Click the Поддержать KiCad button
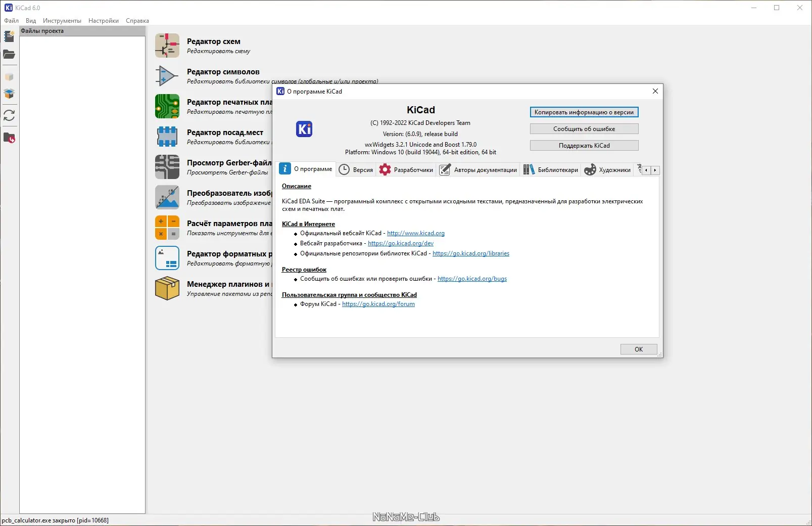812x526 pixels. tap(584, 146)
